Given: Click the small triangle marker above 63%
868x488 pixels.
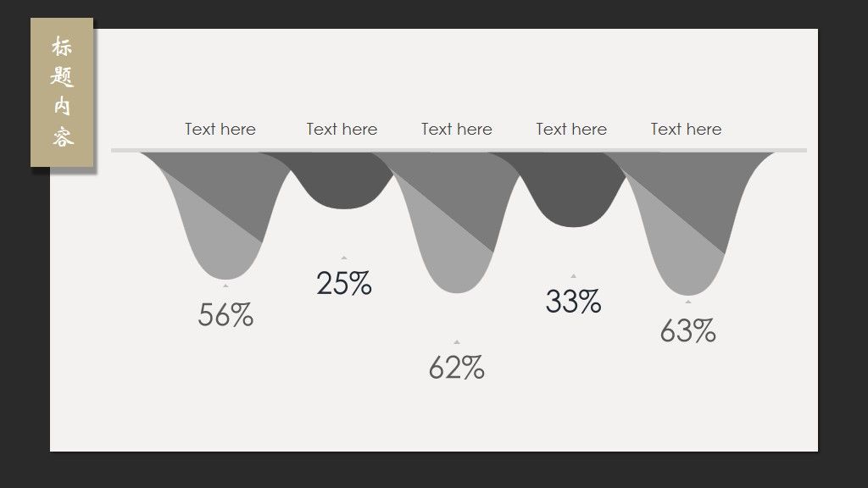Looking at the screenshot, I should [688, 302].
